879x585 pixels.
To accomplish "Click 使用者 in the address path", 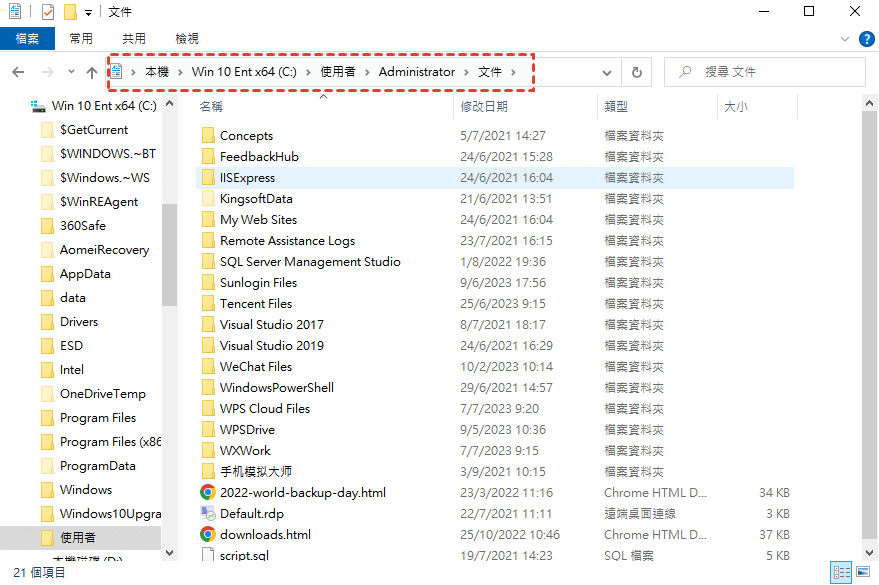I will coord(337,72).
